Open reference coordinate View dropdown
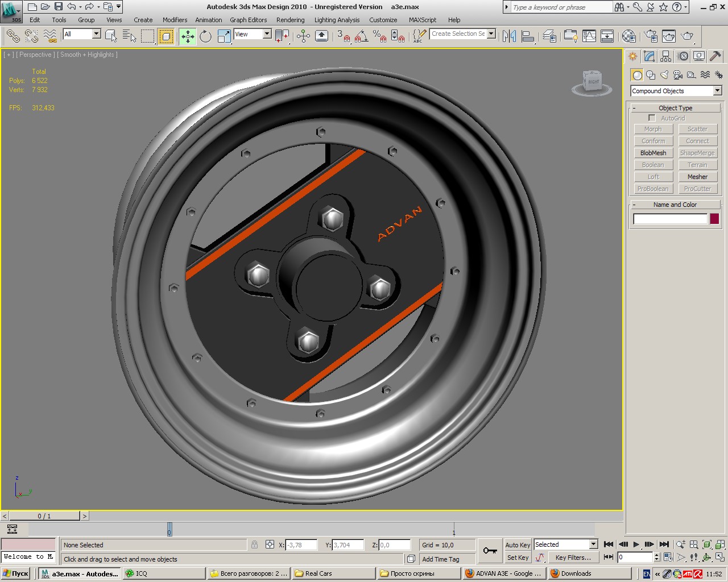The height and width of the screenshot is (582, 728). [x=253, y=34]
